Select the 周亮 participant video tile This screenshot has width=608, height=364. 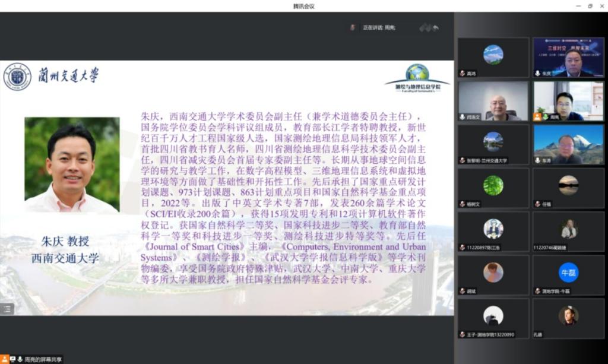(568, 101)
